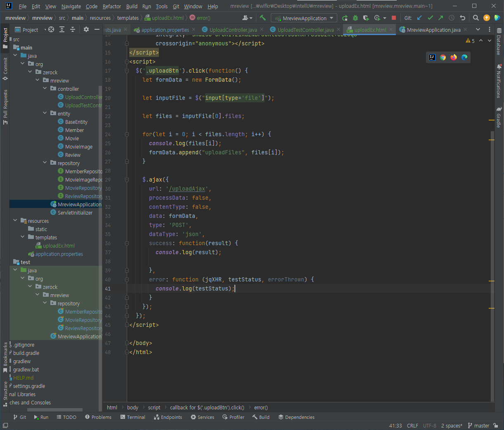Open the Refactor menu
Viewport: 504px width, 430px height.
pyautogui.click(x=112, y=6)
